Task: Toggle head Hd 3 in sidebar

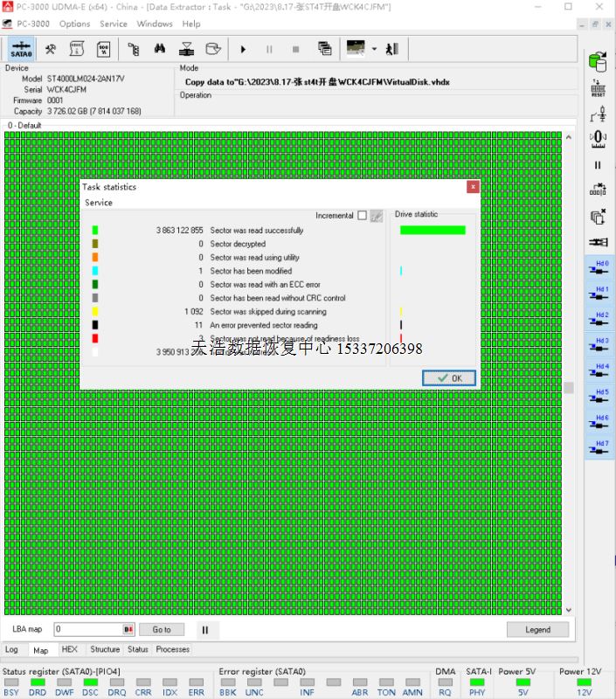Action: click(598, 345)
